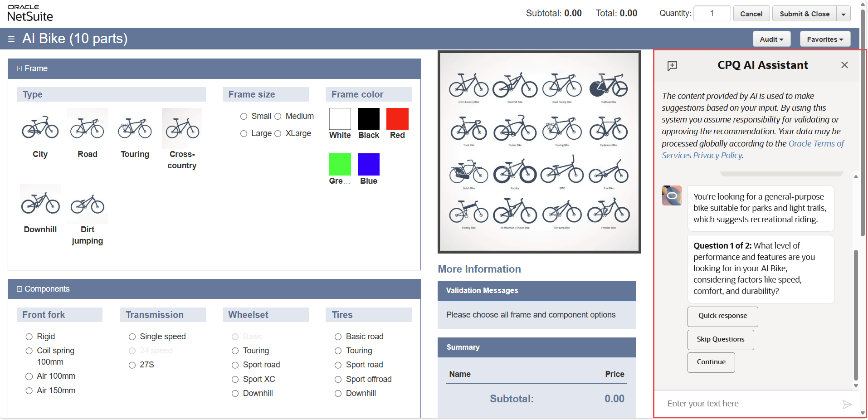Select Sport offroad tires

(x=338, y=380)
